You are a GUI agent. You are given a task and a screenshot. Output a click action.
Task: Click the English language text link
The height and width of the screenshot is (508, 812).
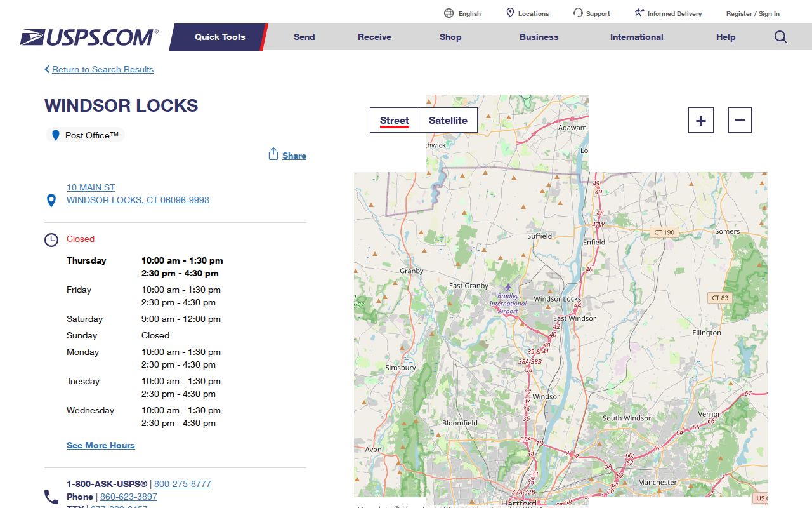tap(469, 13)
